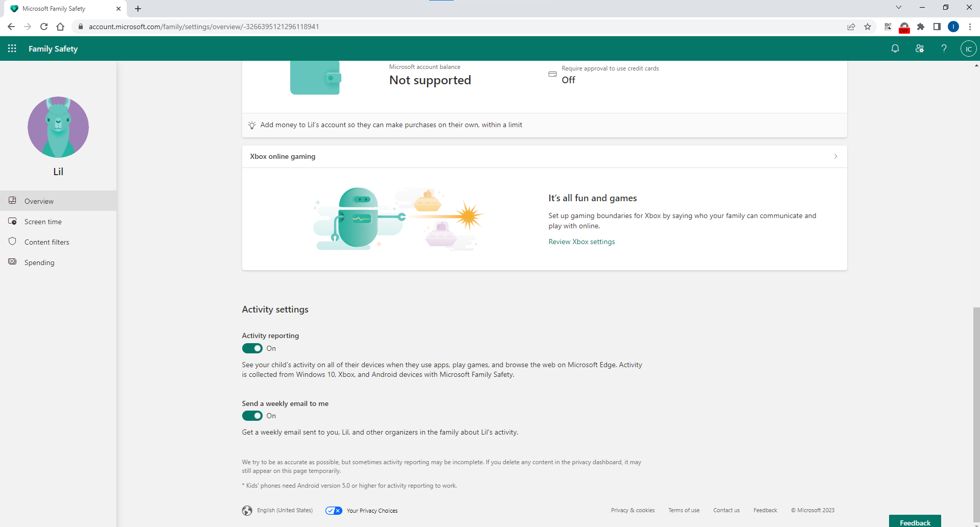Image resolution: width=980 pixels, height=527 pixels.
Task: Open the family members icon in header
Action: pyautogui.click(x=920, y=49)
